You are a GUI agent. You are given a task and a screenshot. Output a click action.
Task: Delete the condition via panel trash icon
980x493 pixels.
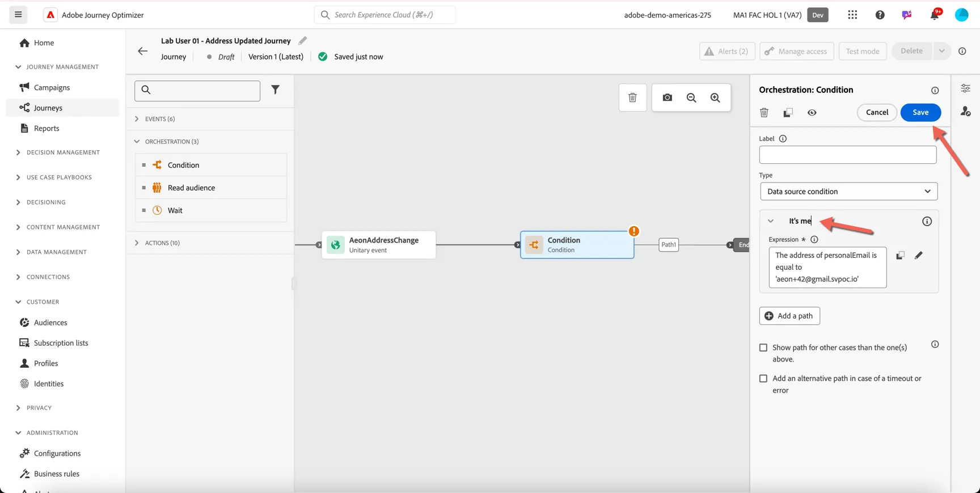764,112
